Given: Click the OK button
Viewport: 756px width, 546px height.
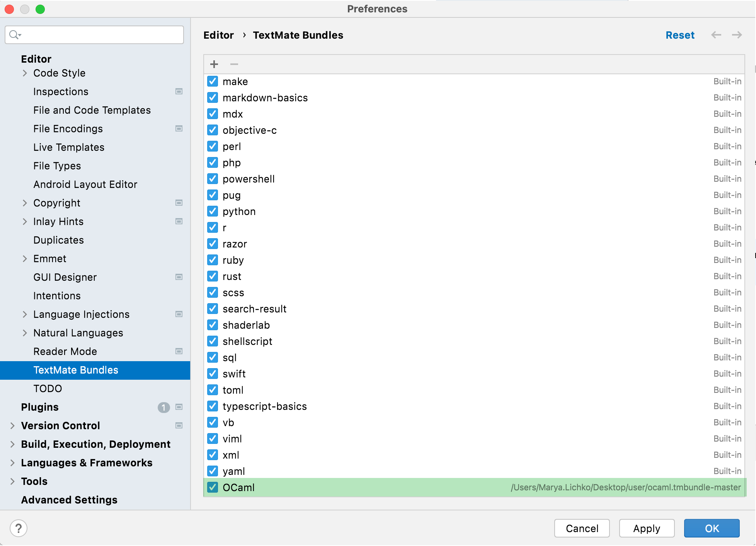Looking at the screenshot, I should (x=712, y=528).
